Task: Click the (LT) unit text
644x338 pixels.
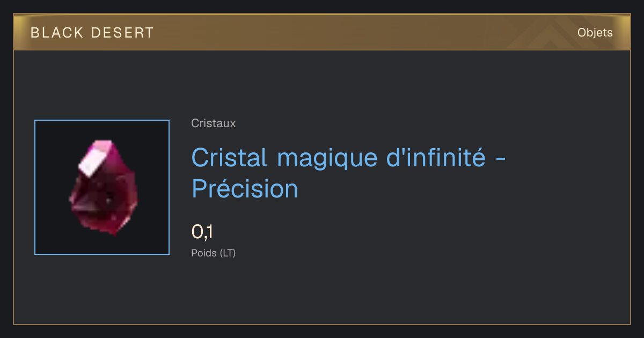Action: point(228,253)
